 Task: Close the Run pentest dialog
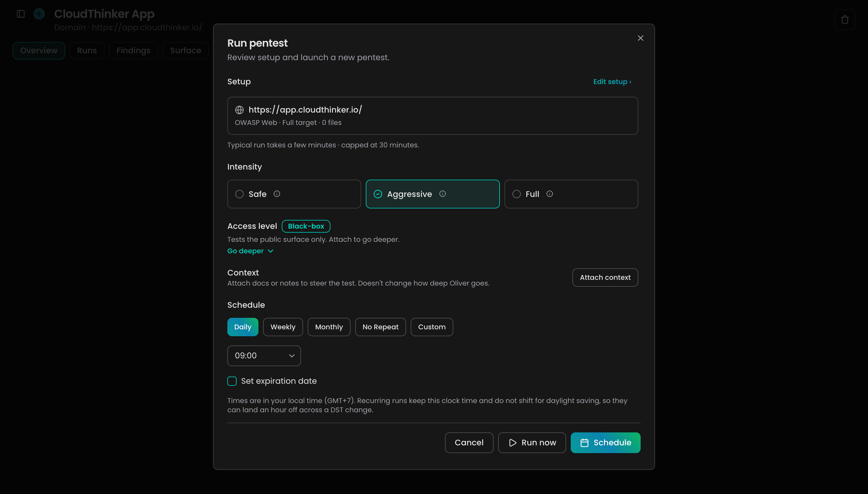[640, 38]
